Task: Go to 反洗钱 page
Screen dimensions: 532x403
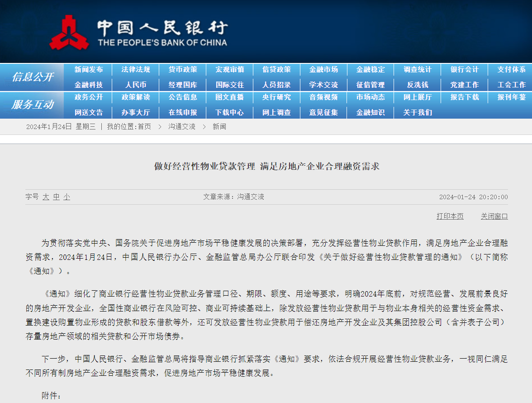Action: pyautogui.click(x=418, y=85)
